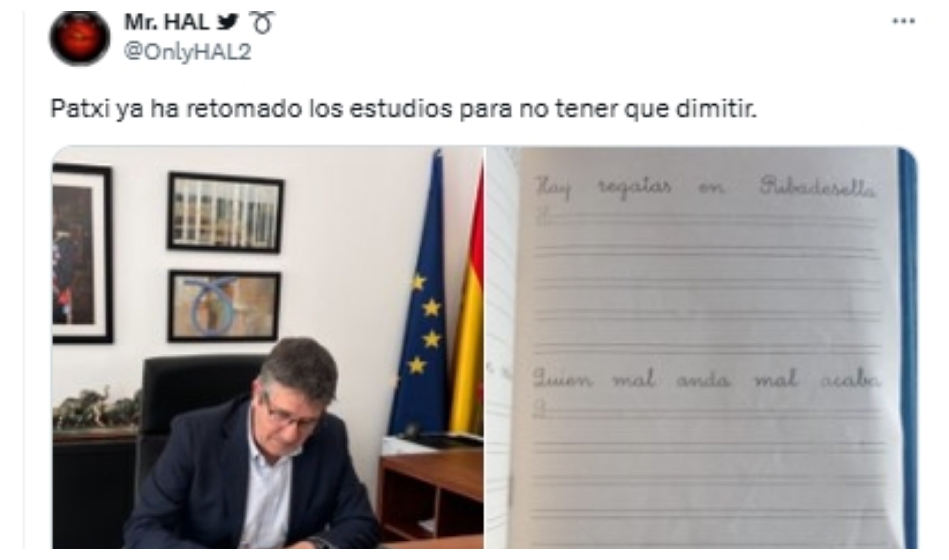This screenshot has width=949, height=560.
Task: Click the "Quien mal anda mal acaba" line
Action: (706, 379)
